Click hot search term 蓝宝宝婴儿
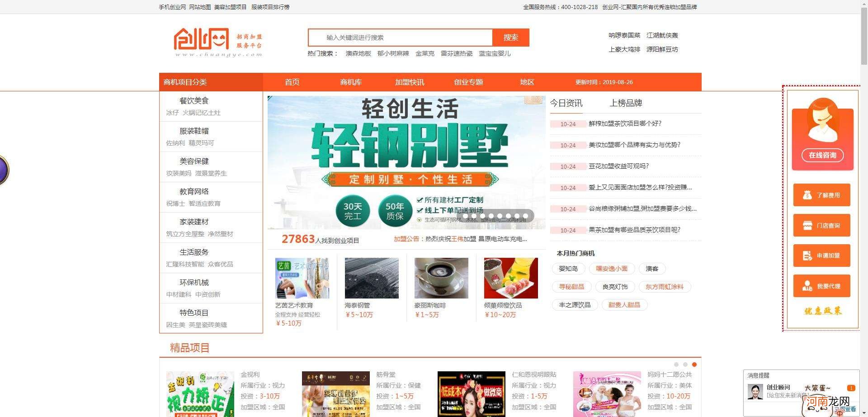Screen dimensions: 868x417 pos(495,53)
